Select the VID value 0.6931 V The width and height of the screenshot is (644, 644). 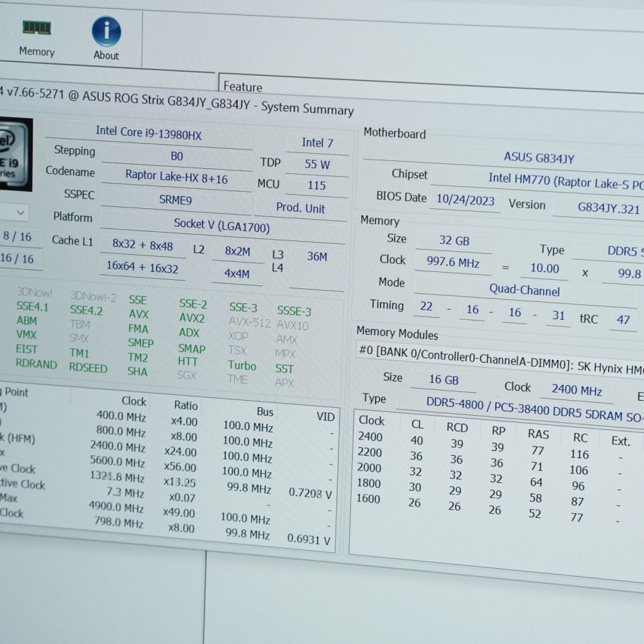point(309,538)
